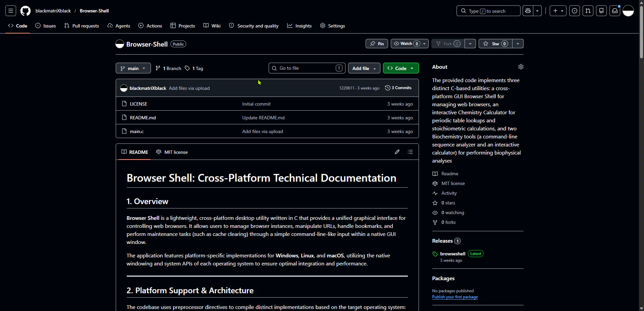Image resolution: width=644 pixels, height=311 pixels.
Task: Open the Copilot chat icon
Action: tap(528, 11)
